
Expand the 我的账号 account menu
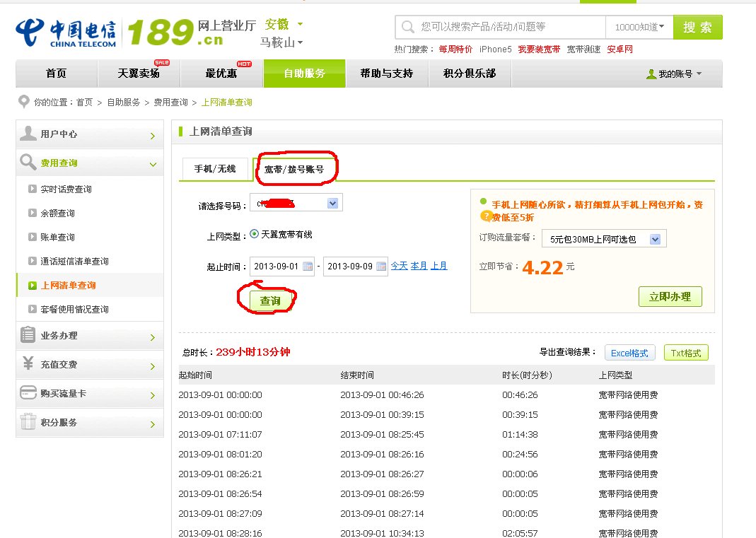pos(674,74)
